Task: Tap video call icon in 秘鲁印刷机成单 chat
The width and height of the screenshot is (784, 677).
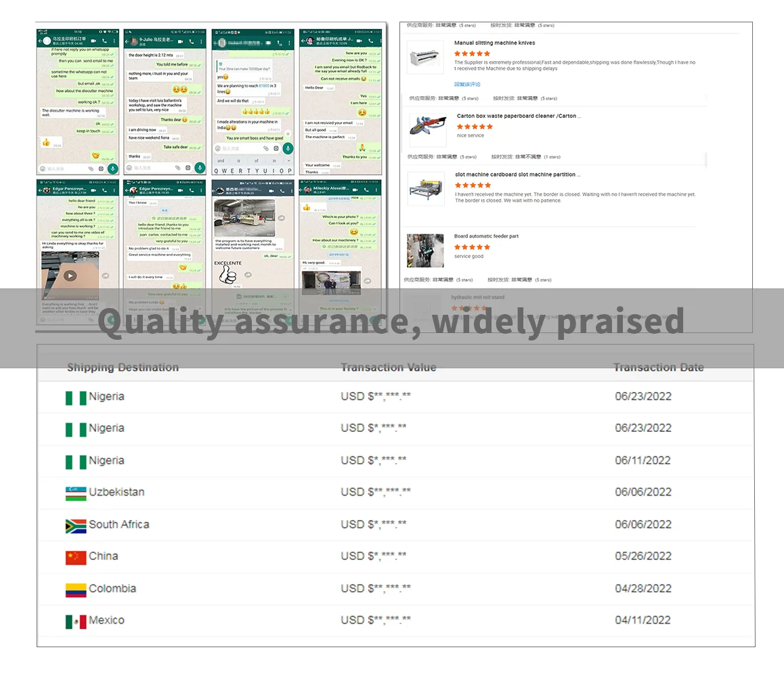Action: pos(360,41)
